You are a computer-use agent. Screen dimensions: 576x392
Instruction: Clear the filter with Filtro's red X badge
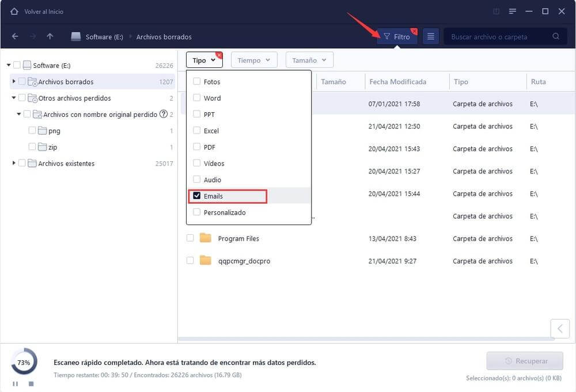pyautogui.click(x=414, y=31)
